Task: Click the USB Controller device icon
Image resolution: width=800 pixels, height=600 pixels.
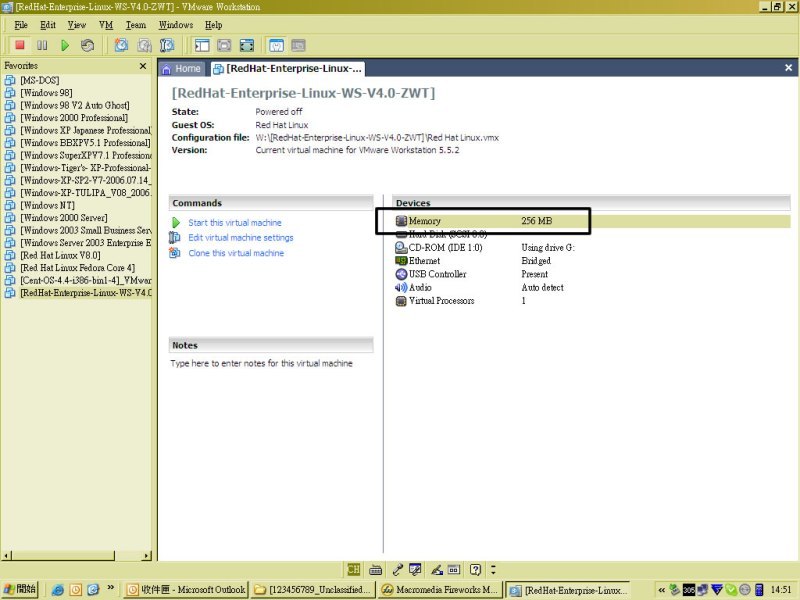Action: 401,274
